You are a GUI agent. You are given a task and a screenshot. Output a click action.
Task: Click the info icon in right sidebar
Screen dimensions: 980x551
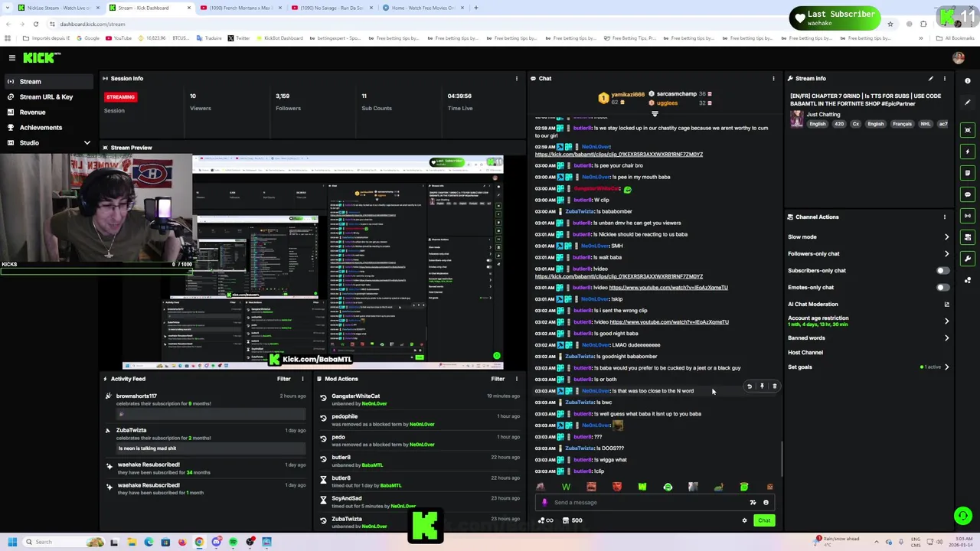[x=968, y=80]
